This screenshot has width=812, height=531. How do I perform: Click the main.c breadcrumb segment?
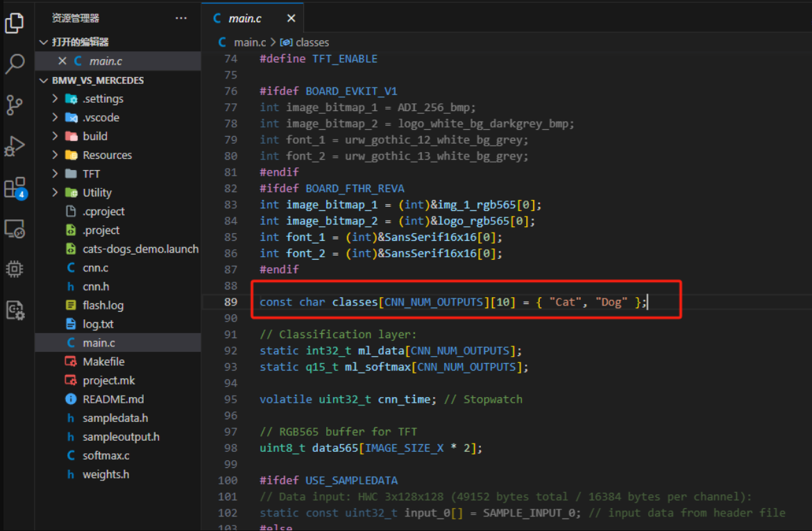point(250,42)
